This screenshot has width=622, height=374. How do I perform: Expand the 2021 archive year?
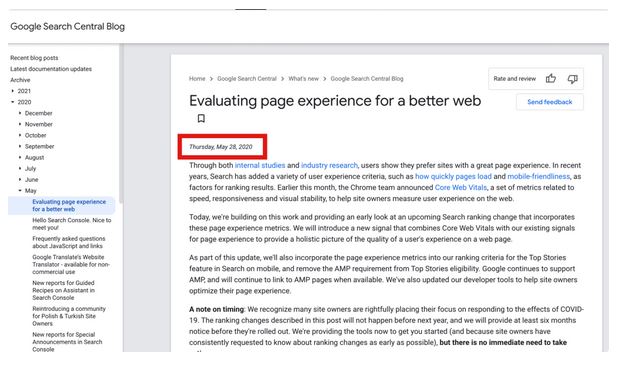[x=13, y=91]
